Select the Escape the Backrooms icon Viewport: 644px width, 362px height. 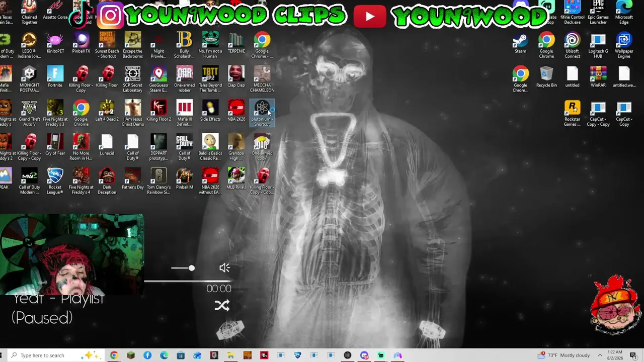coord(133,45)
